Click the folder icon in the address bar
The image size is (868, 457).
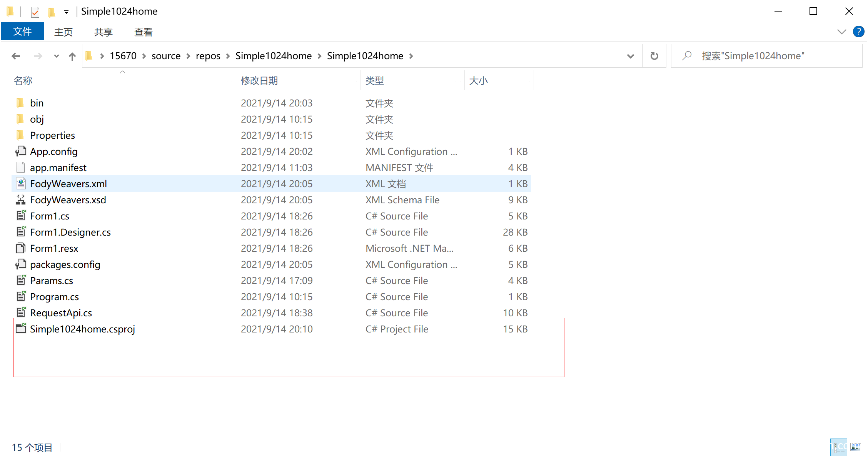[89, 56]
